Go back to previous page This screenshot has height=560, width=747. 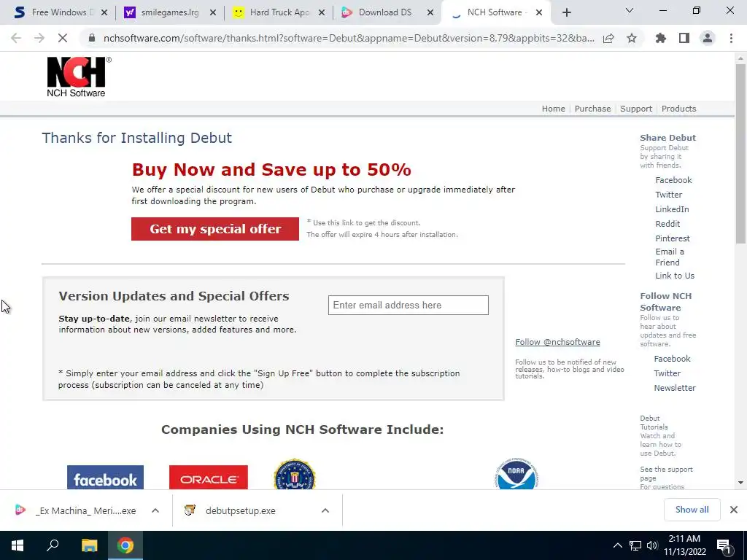click(x=16, y=38)
